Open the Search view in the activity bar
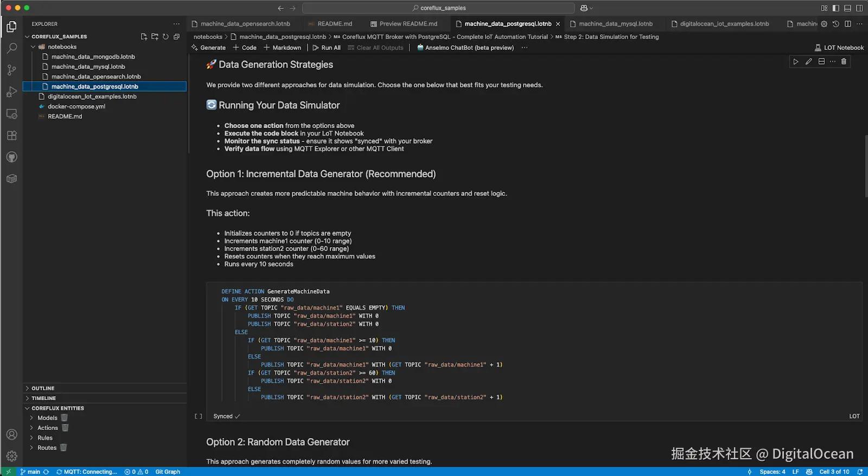 11,48
